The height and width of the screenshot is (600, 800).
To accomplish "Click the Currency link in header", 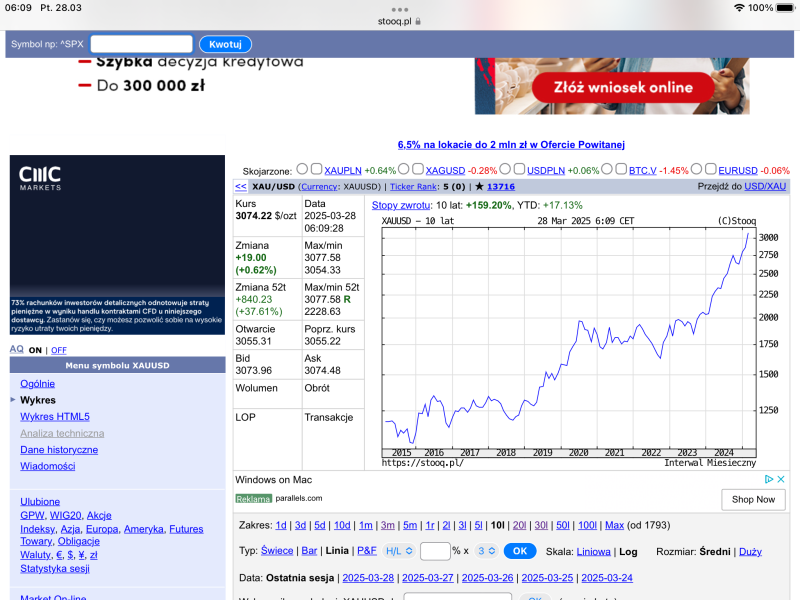I will [x=319, y=187].
